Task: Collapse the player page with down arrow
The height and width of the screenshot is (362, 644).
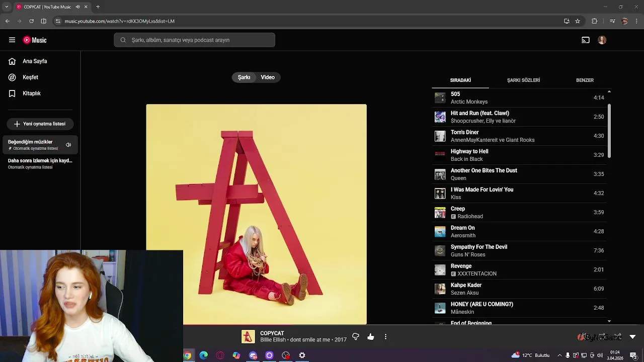Action: pos(632,337)
